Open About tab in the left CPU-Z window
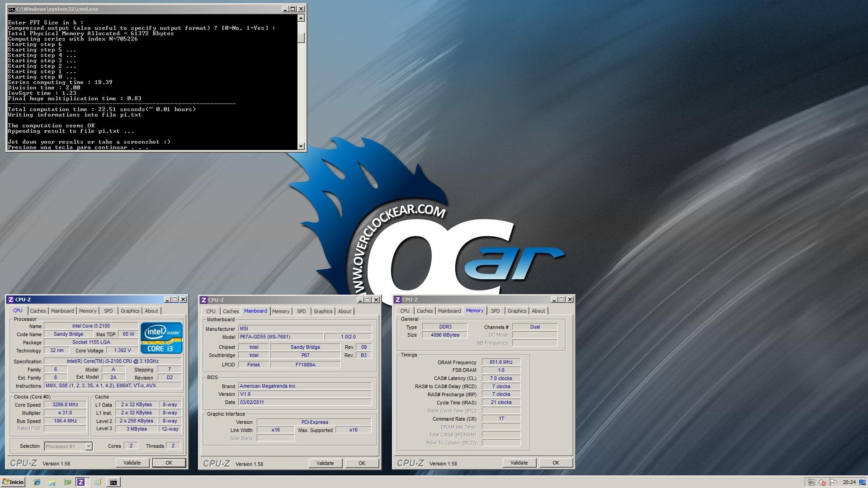868x488 pixels. 151,311
